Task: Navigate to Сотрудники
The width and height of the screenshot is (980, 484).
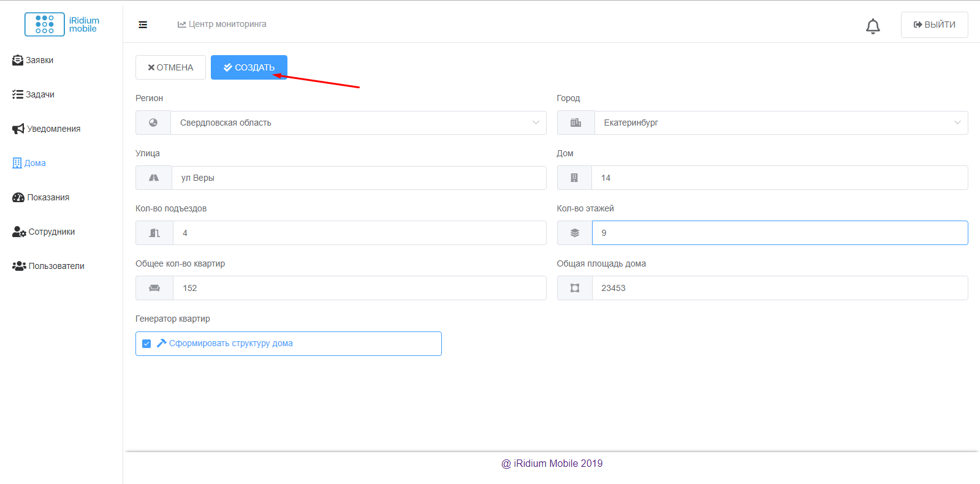Action: [x=44, y=232]
